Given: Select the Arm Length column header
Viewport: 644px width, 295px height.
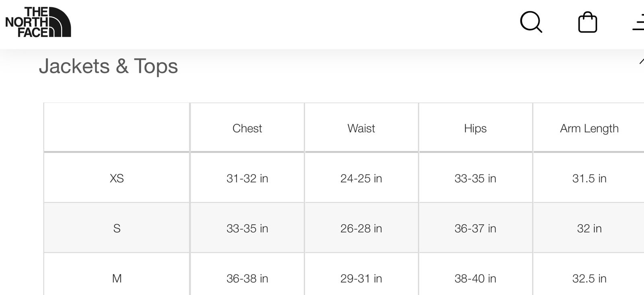Looking at the screenshot, I should 589,128.
